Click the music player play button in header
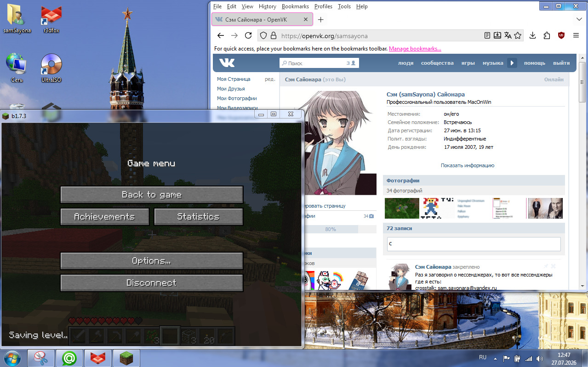 tap(512, 63)
